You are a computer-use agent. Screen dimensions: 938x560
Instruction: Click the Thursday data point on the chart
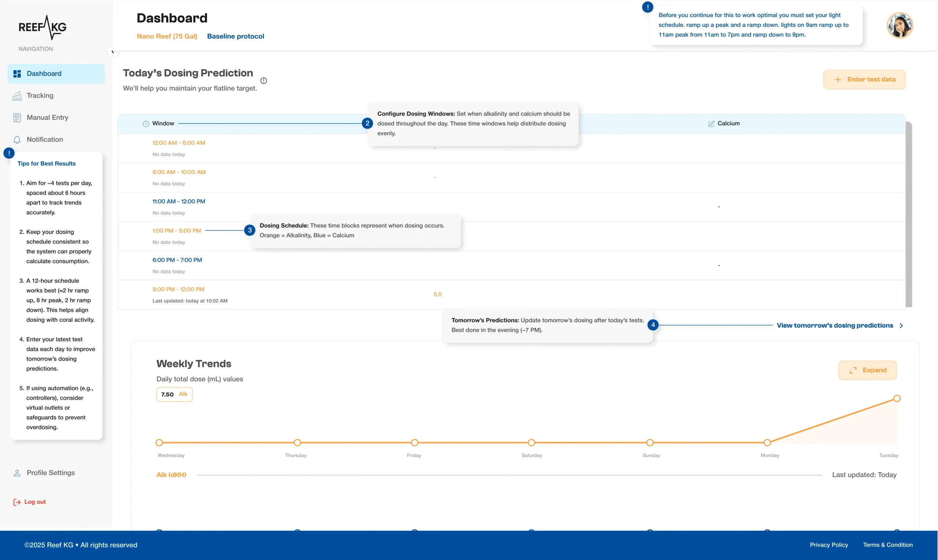(298, 443)
